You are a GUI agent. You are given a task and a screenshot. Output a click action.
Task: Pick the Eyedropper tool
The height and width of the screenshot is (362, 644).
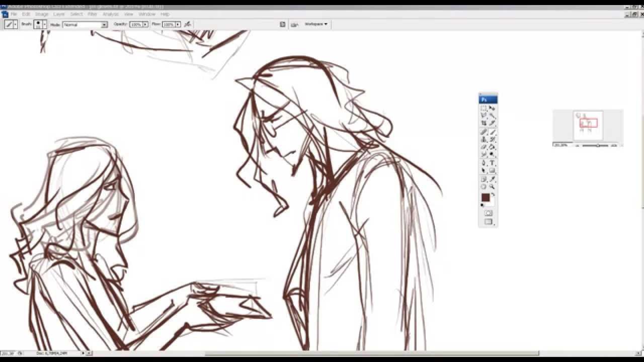click(x=493, y=179)
